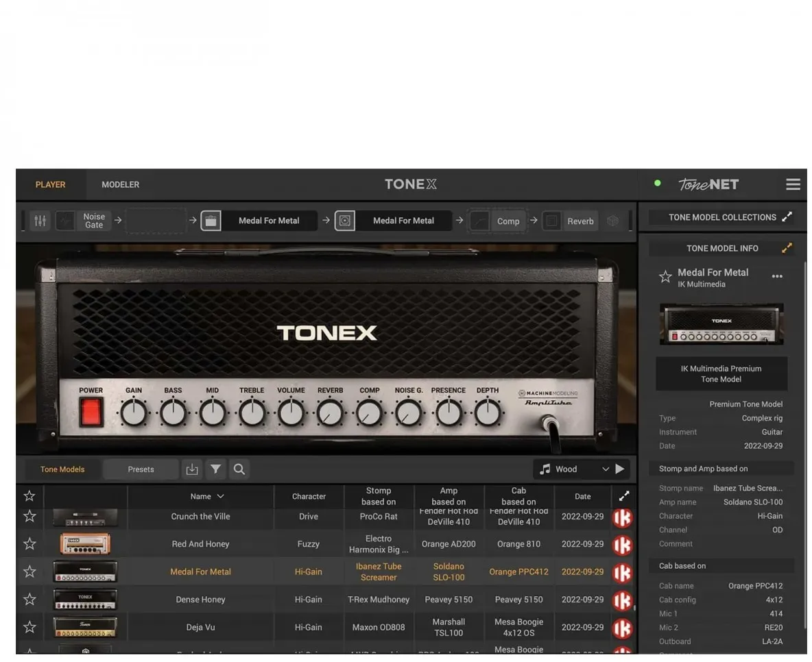
Task: Select the Tone Models tab
Action: (x=62, y=469)
